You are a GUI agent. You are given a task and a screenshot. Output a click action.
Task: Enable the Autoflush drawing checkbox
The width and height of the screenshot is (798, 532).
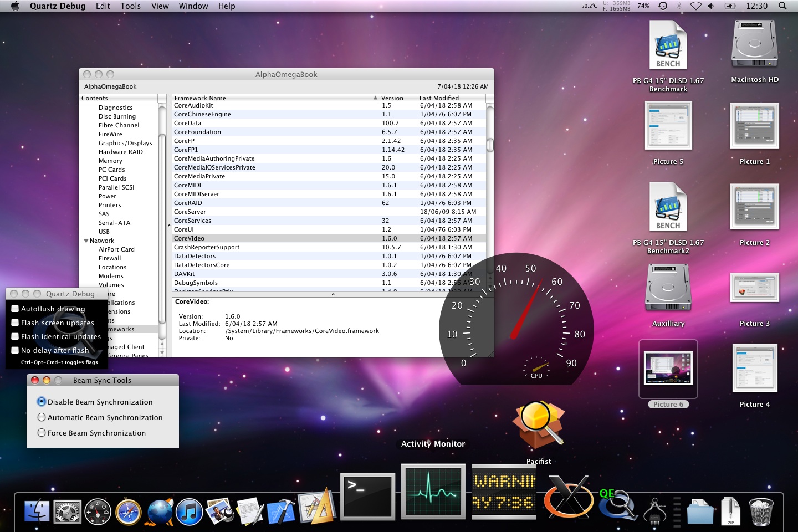pos(16,309)
